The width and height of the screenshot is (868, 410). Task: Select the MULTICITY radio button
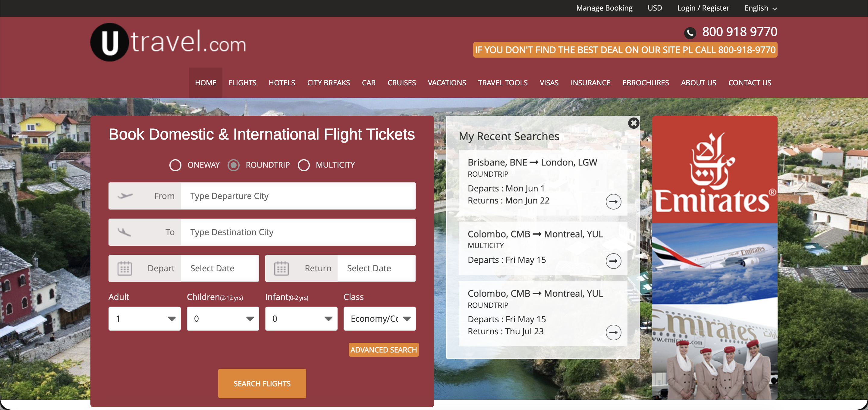[303, 165]
